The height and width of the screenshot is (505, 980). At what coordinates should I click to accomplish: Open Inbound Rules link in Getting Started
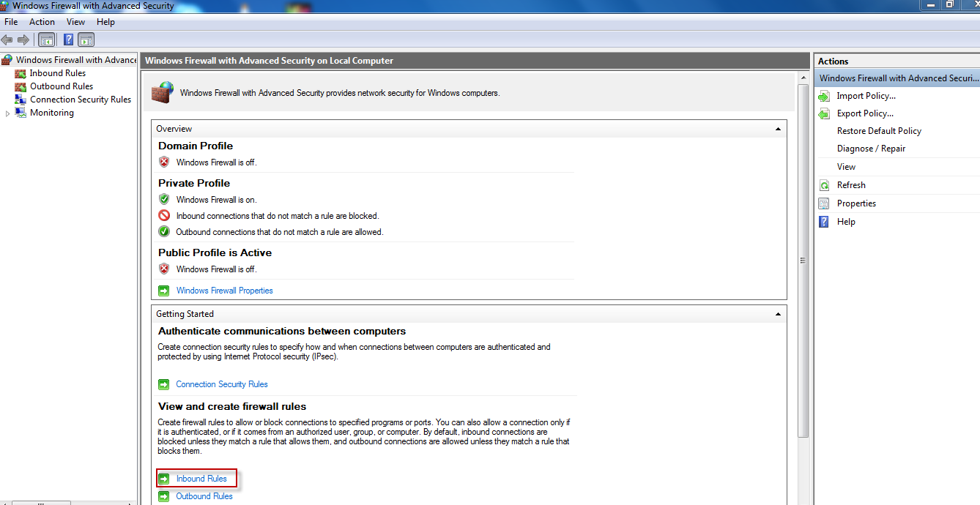tap(201, 479)
